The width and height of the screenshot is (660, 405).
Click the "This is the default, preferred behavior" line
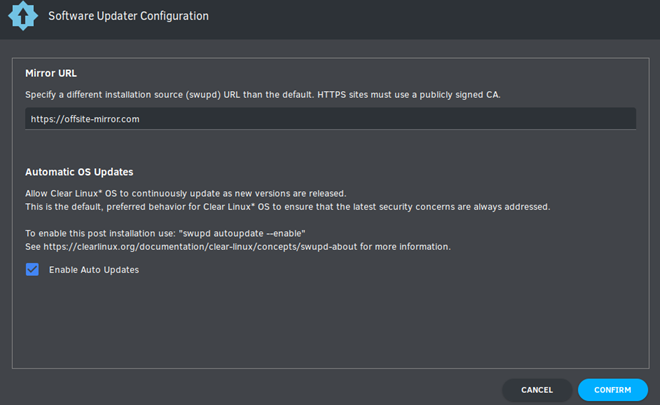[x=287, y=207]
